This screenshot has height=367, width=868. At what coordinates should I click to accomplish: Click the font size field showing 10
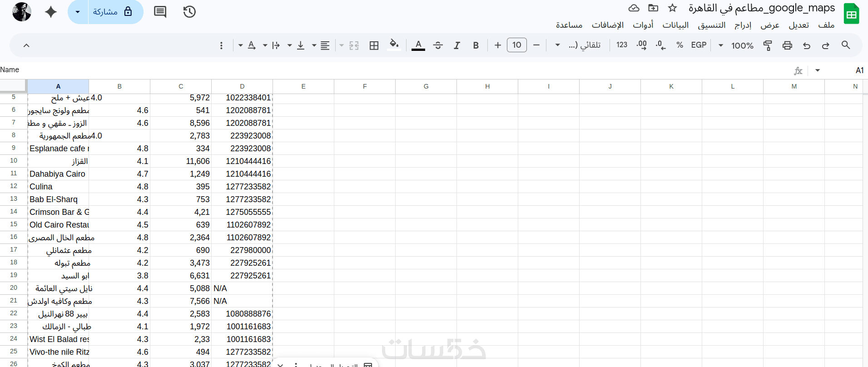coord(517,45)
